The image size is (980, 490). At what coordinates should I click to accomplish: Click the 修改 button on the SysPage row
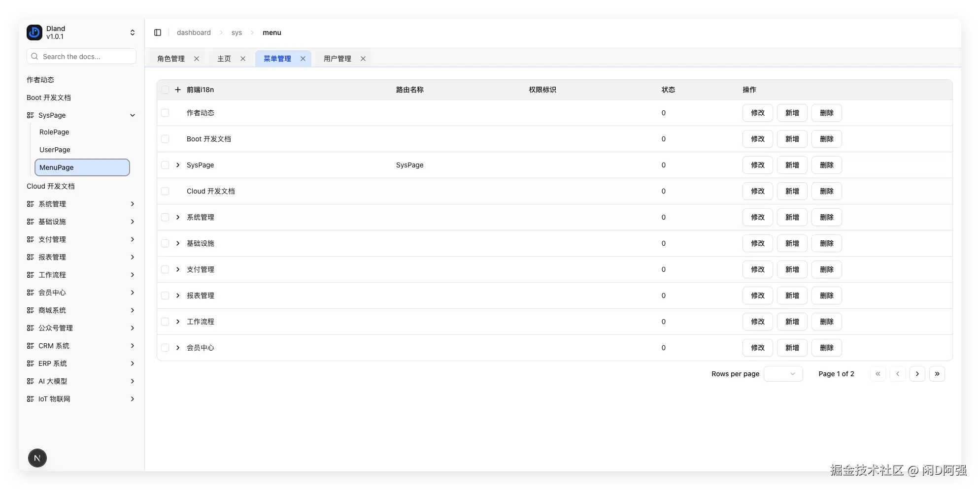(757, 165)
